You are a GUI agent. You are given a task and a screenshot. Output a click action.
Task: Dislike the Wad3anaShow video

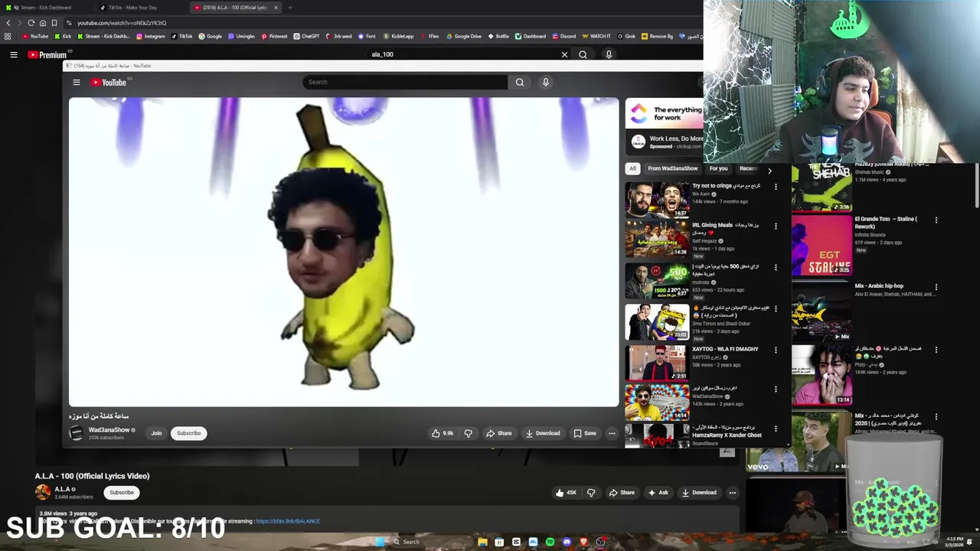[x=469, y=433]
